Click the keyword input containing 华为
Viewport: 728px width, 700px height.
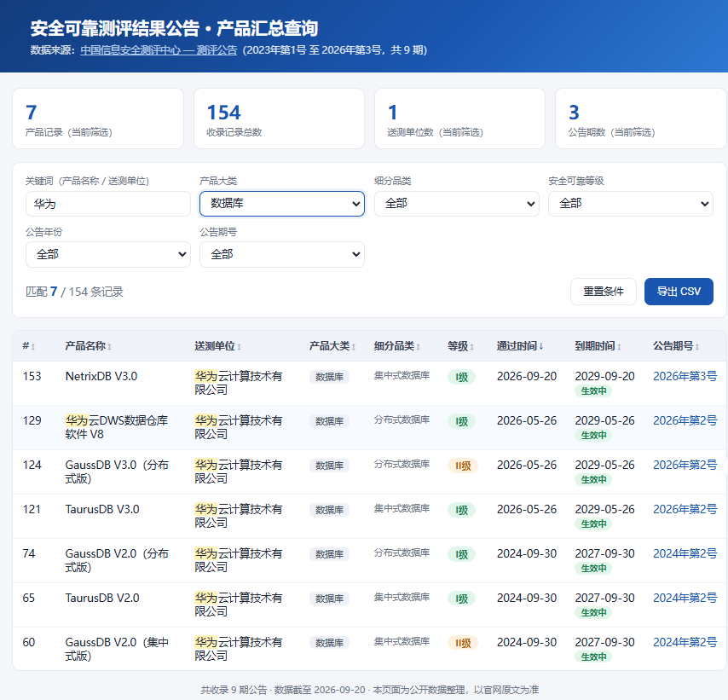coord(107,204)
